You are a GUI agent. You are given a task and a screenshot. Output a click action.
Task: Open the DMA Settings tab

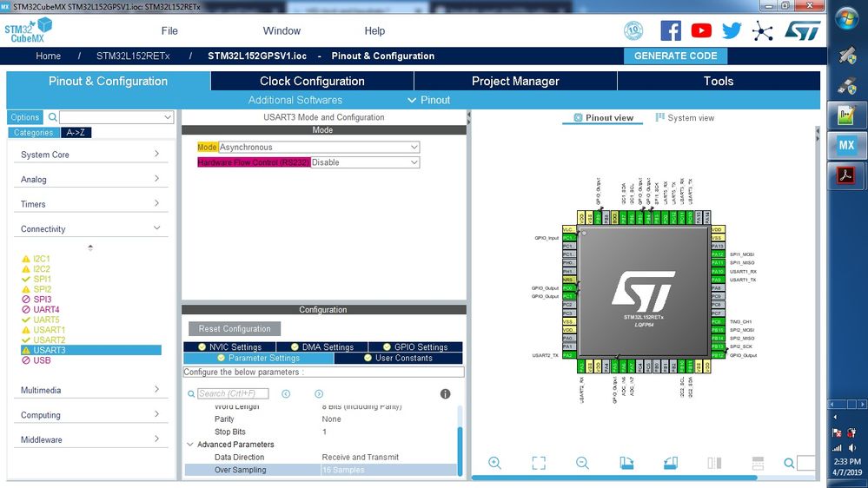pos(322,347)
